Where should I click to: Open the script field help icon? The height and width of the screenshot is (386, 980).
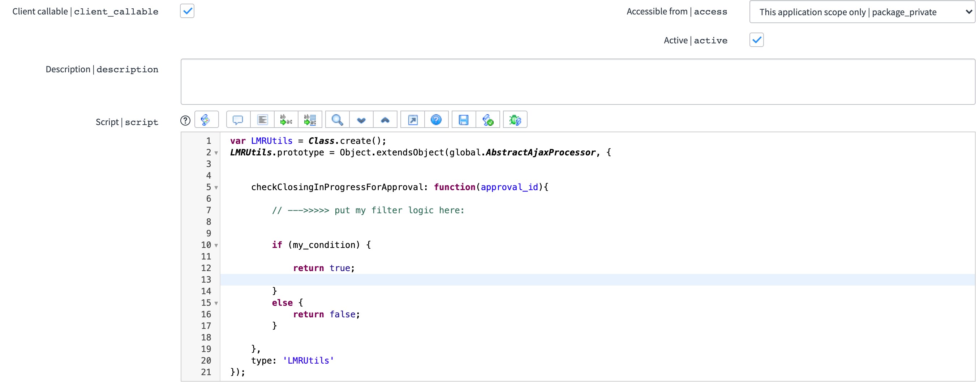185,120
